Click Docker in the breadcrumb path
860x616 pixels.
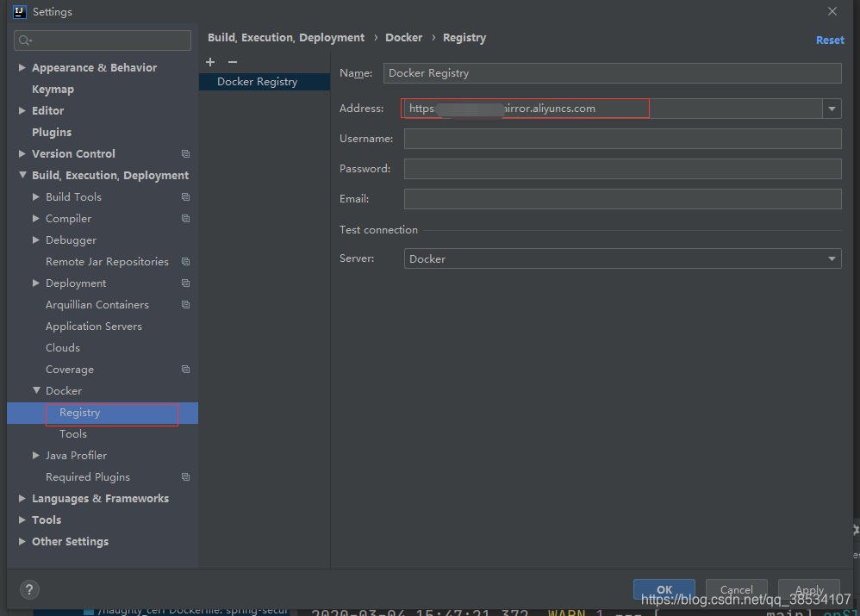404,37
